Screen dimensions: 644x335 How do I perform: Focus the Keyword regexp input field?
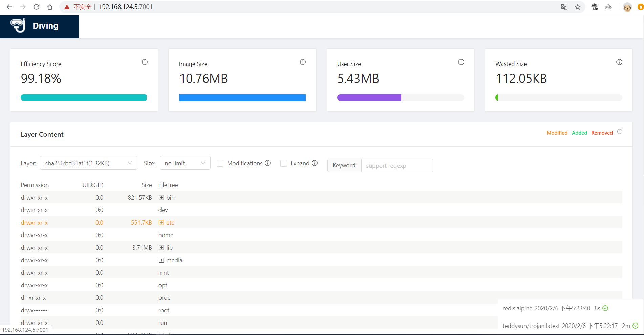tap(397, 166)
